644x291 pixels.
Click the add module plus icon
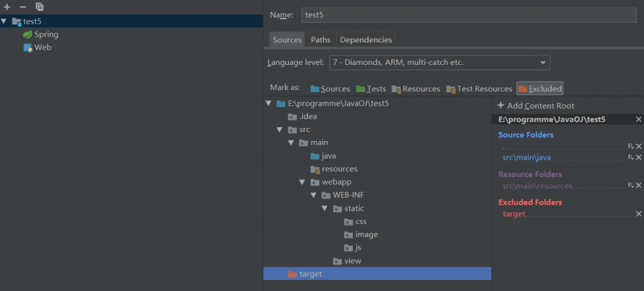tap(7, 6)
